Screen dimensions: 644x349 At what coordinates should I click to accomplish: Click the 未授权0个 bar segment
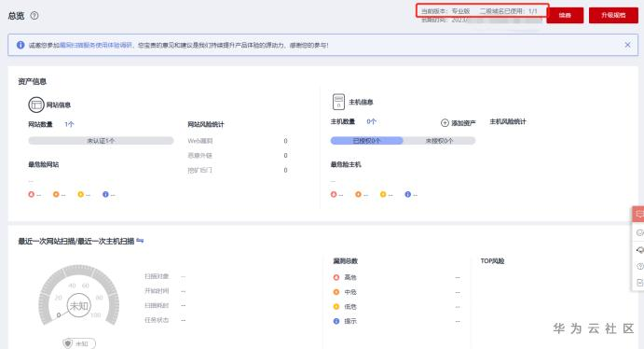(x=439, y=141)
